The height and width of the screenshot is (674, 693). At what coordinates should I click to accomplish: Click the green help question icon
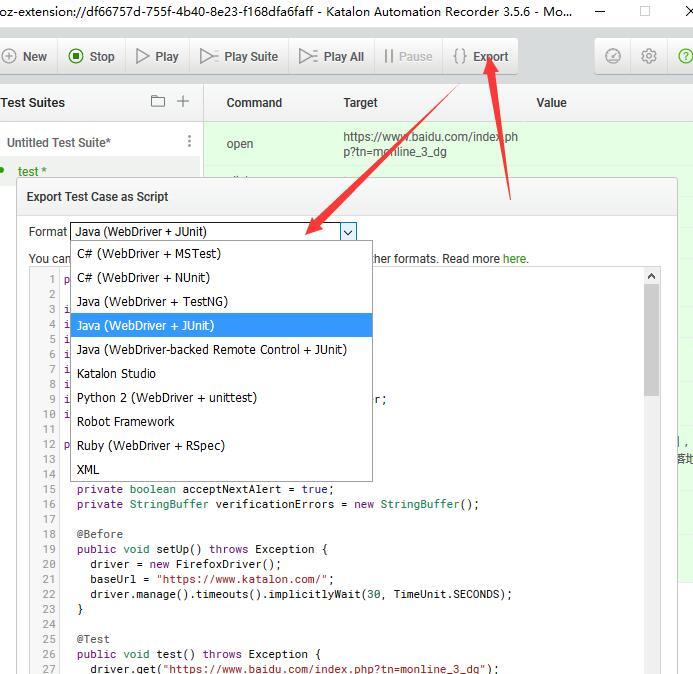coord(685,56)
